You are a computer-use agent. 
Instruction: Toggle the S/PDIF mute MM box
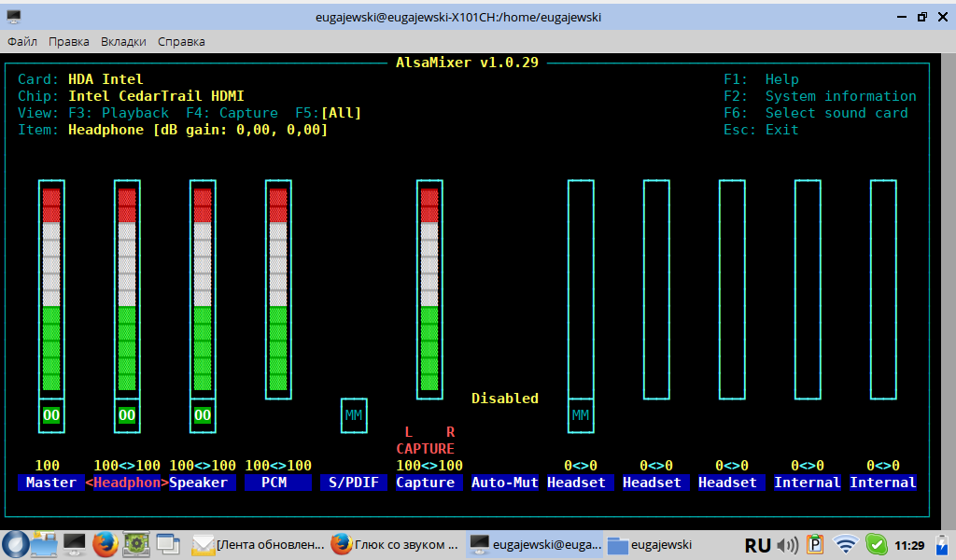354,415
